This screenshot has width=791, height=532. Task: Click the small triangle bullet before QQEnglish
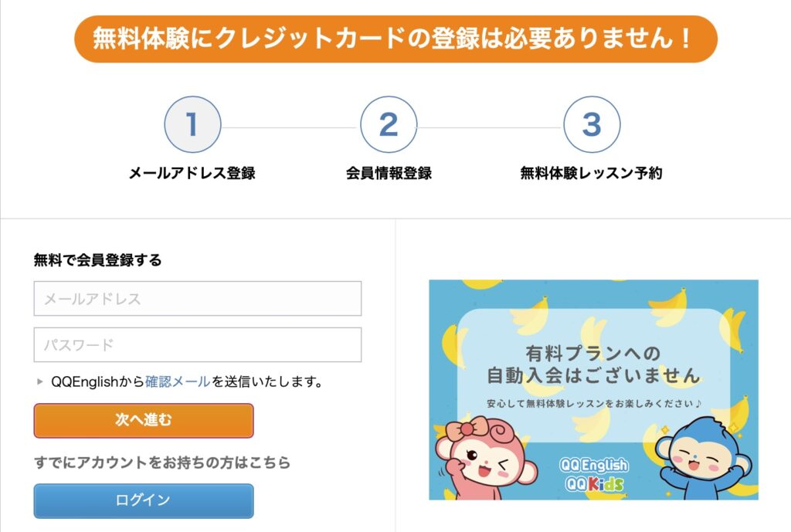[40, 381]
